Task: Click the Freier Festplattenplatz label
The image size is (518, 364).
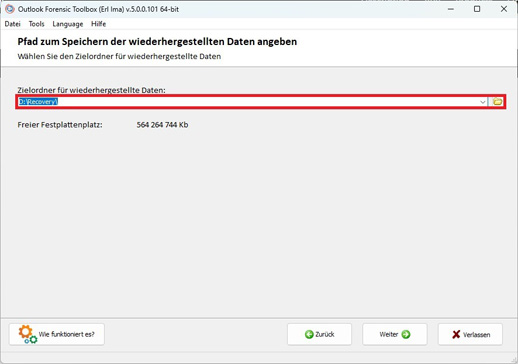Action: (x=60, y=125)
